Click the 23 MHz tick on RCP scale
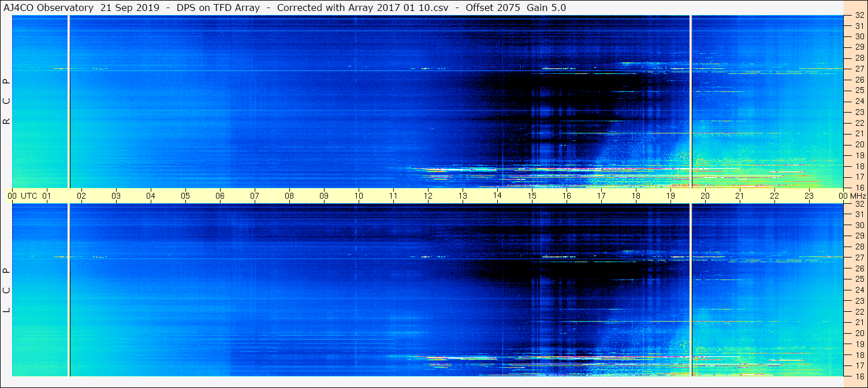The image size is (868, 388). tap(859, 112)
